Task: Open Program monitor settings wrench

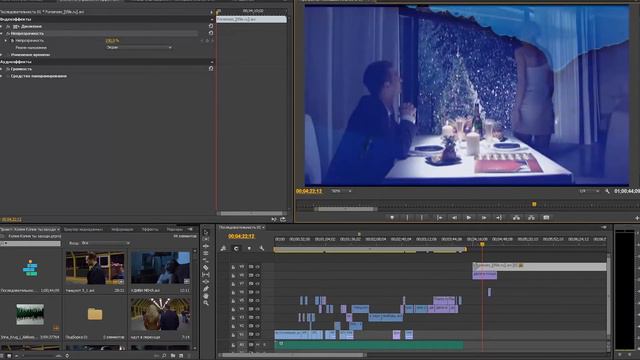Action: click(x=607, y=191)
